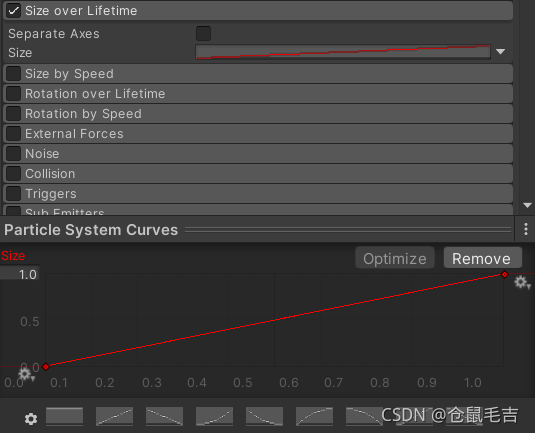Image resolution: width=535 pixels, height=433 pixels.
Task: Enable the External Forces module
Action: pyautogui.click(x=13, y=134)
